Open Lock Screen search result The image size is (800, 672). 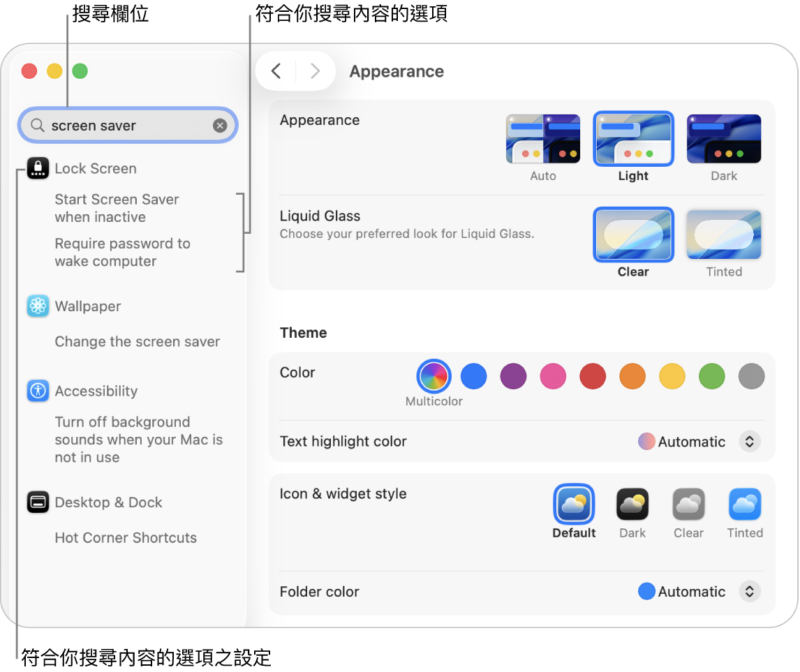click(x=96, y=169)
